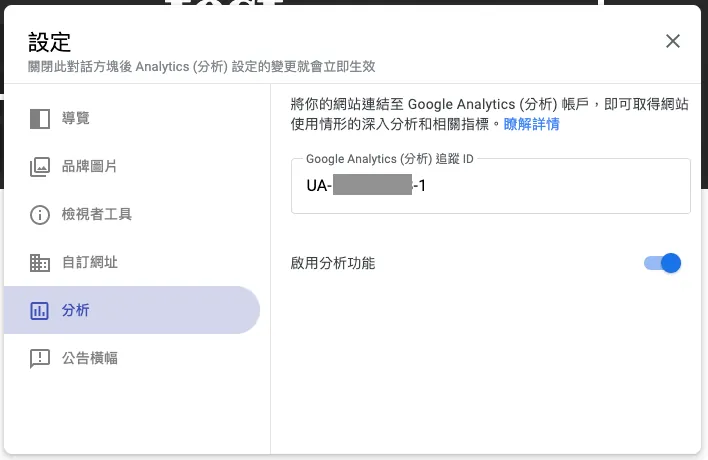Click the dialog subtitle about Analytics changes
Viewport: 708px width, 460px height.
coord(201,67)
